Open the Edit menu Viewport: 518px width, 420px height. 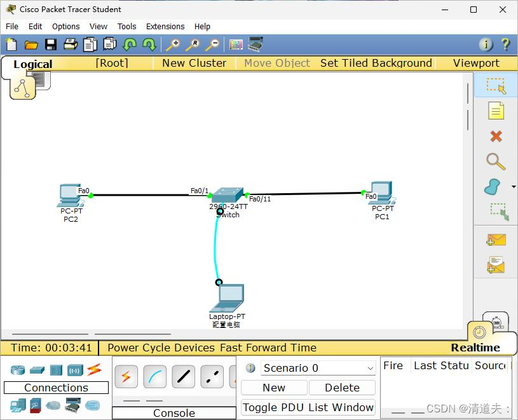coord(36,27)
